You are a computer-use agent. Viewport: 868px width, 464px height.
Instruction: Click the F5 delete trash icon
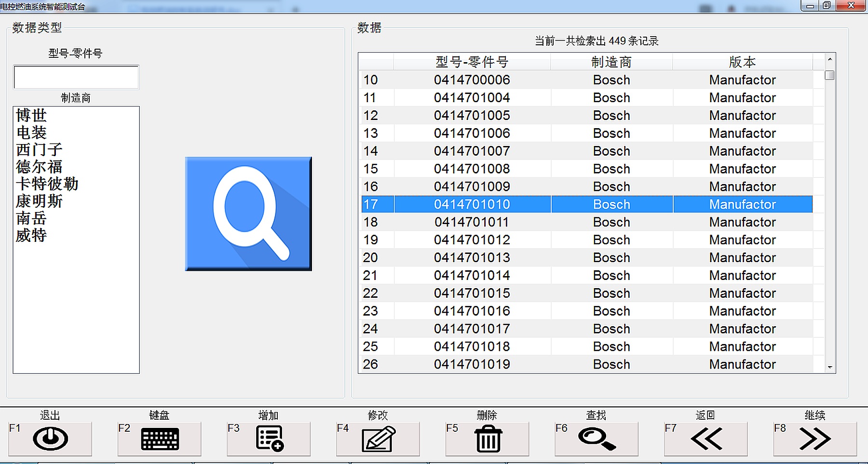coord(488,438)
